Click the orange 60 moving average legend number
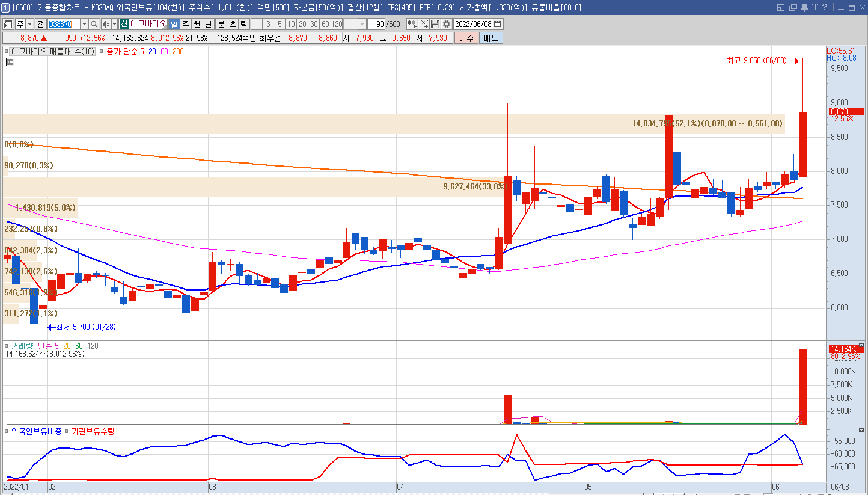The width and height of the screenshot is (868, 495). tap(165, 52)
